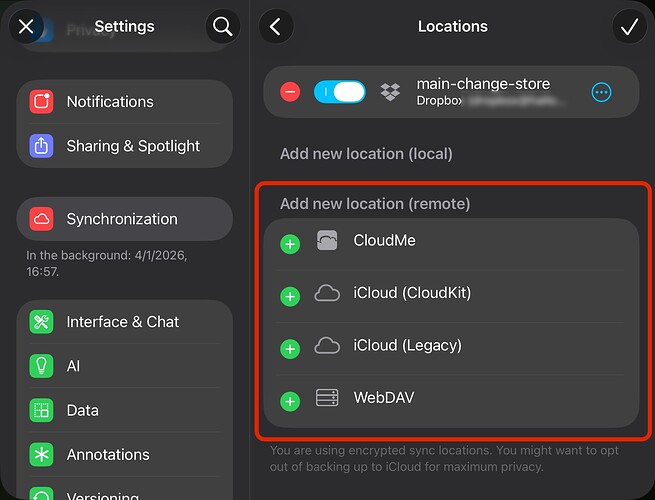Click the Interface & Chat tools icon
Screen dimensions: 655x500
click(41, 322)
